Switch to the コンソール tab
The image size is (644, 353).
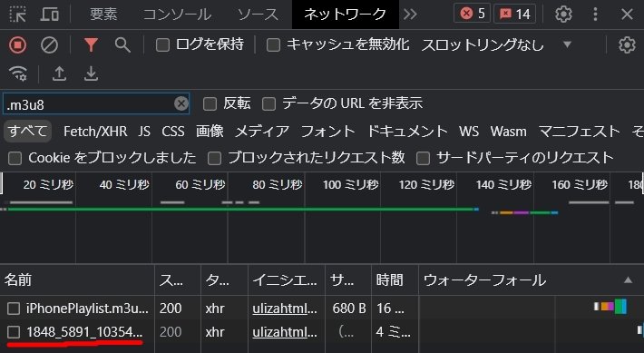(177, 15)
